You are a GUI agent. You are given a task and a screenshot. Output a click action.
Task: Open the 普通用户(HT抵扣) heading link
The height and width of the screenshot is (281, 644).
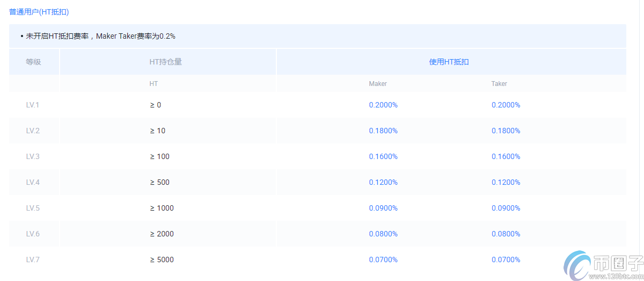click(x=39, y=11)
